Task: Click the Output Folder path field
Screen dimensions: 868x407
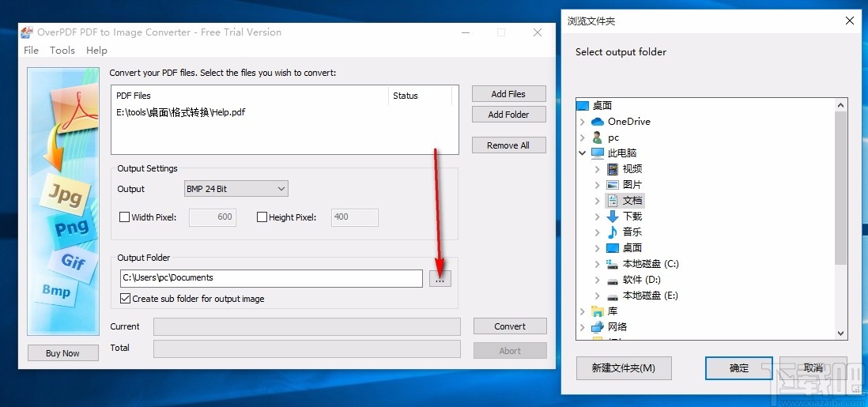Action: (271, 278)
